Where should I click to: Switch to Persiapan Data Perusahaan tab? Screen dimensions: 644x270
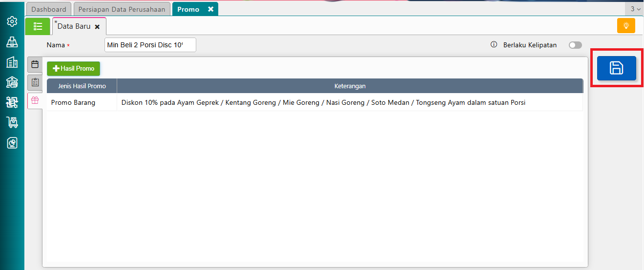(x=122, y=9)
